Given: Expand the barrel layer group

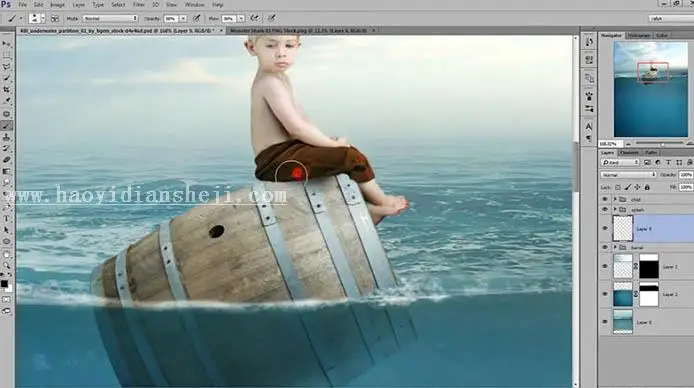Looking at the screenshot, I should (x=615, y=247).
